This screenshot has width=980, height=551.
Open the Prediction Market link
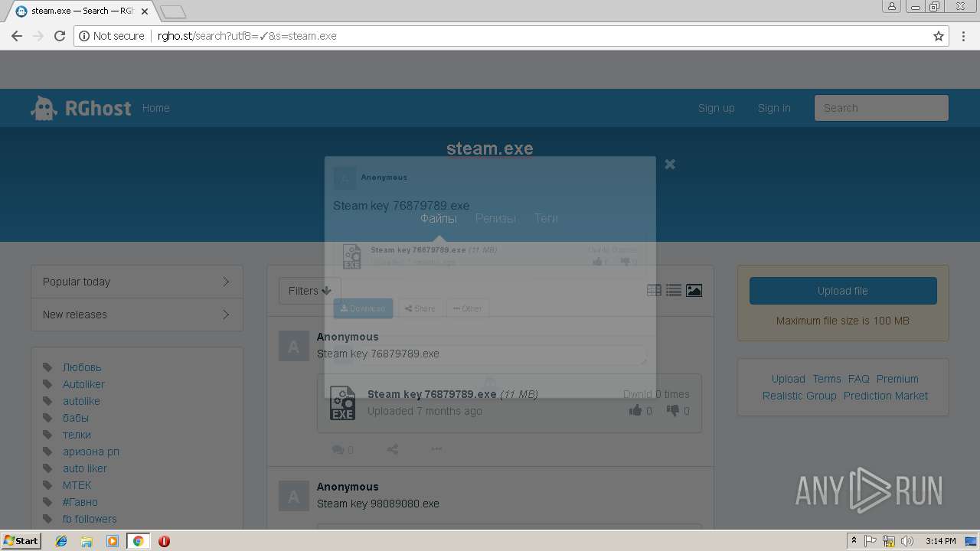tap(885, 396)
